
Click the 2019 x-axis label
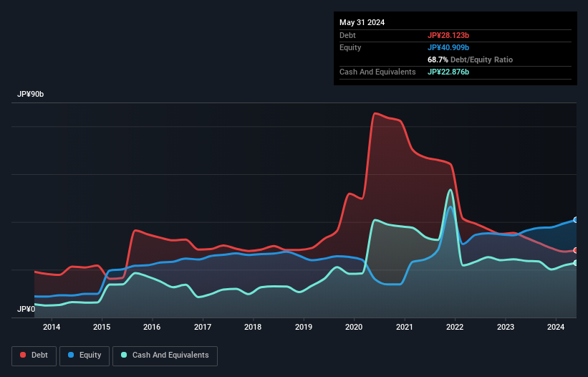[x=304, y=327]
